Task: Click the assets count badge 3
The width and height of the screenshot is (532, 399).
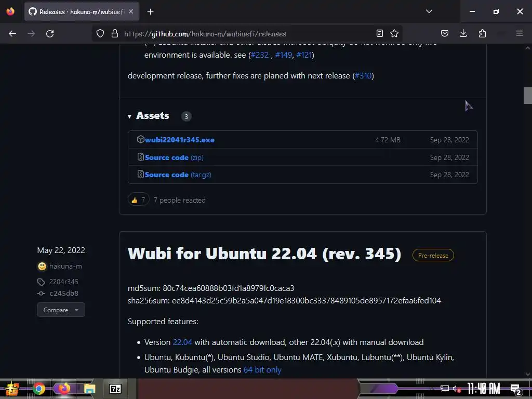Action: coord(186,116)
